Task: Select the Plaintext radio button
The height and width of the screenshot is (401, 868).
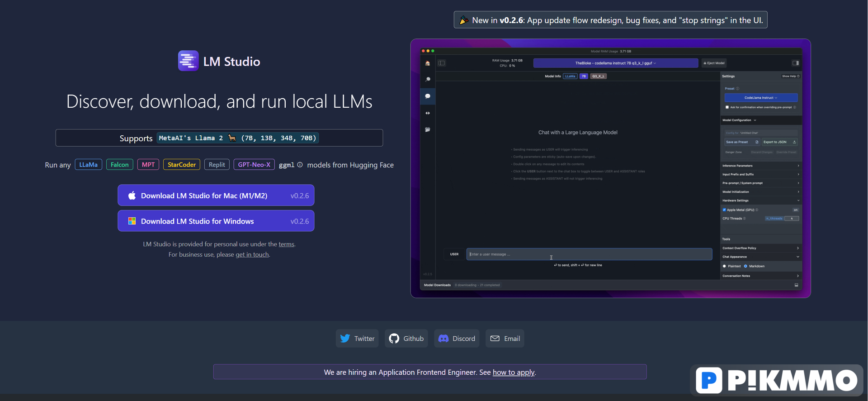Action: (x=724, y=266)
